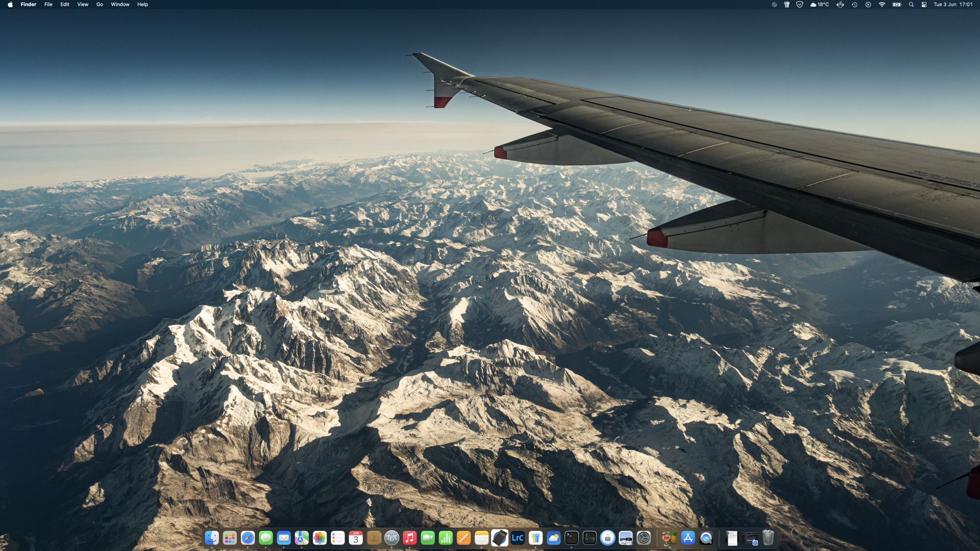The image size is (980, 551).
Task: Open Safari from the Dock
Action: coord(247,538)
